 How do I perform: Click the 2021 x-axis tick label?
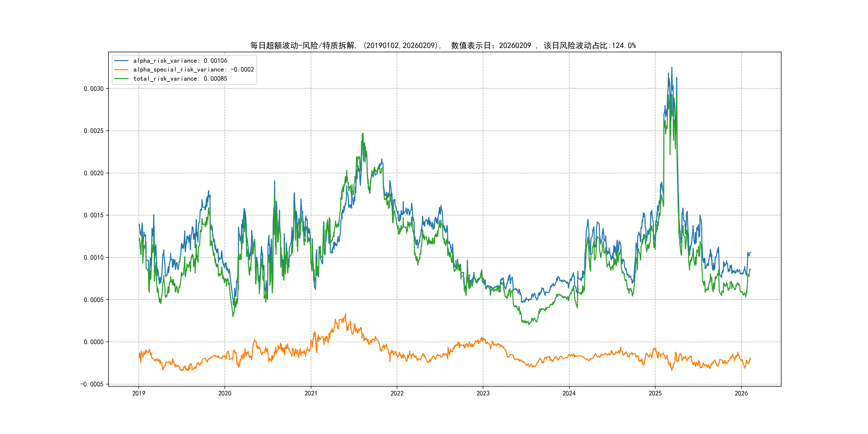click(311, 393)
